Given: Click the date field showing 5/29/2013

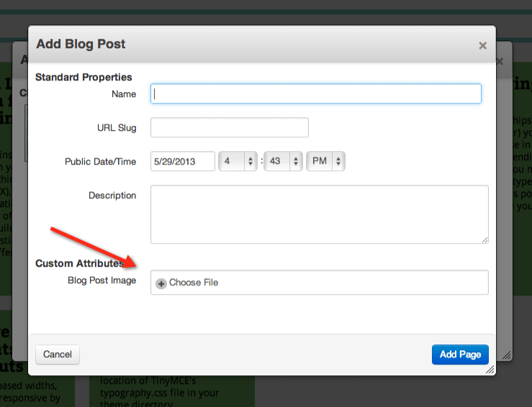Looking at the screenshot, I should [x=183, y=161].
